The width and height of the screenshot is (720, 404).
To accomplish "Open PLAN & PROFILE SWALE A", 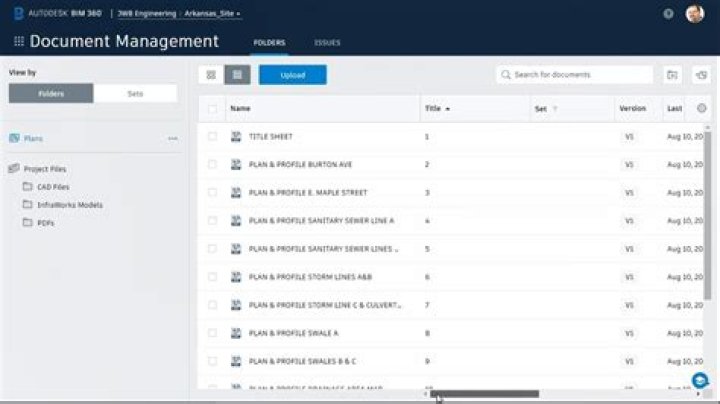I will [x=293, y=333].
